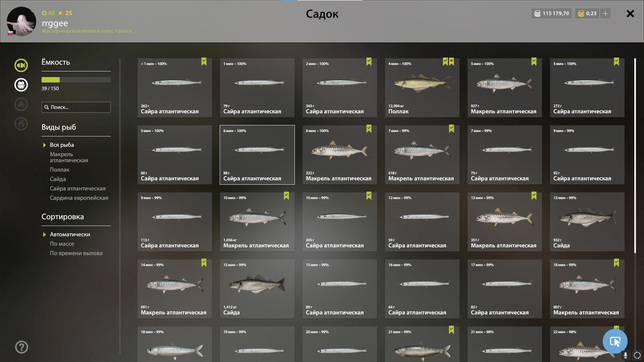Choose Автоматически sorting option
Viewport: 644px width, 362px height.
coord(70,235)
